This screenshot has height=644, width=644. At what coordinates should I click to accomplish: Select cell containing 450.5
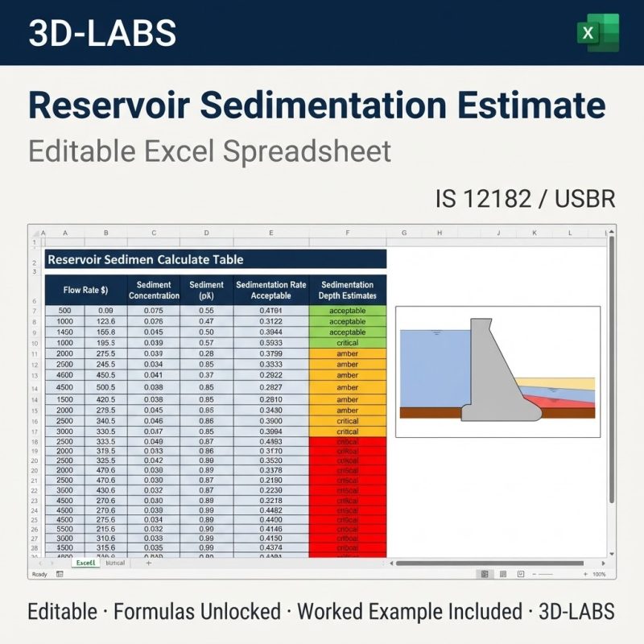coord(106,375)
